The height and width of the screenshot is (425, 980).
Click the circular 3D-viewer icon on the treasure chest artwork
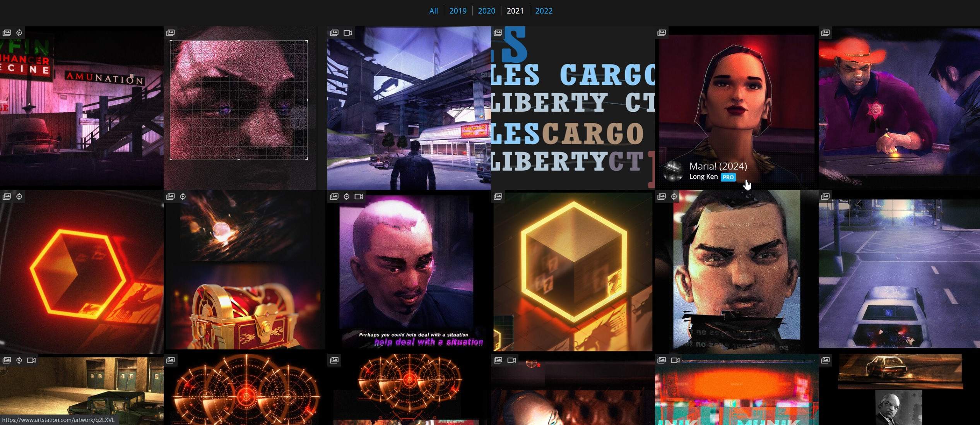point(183,197)
